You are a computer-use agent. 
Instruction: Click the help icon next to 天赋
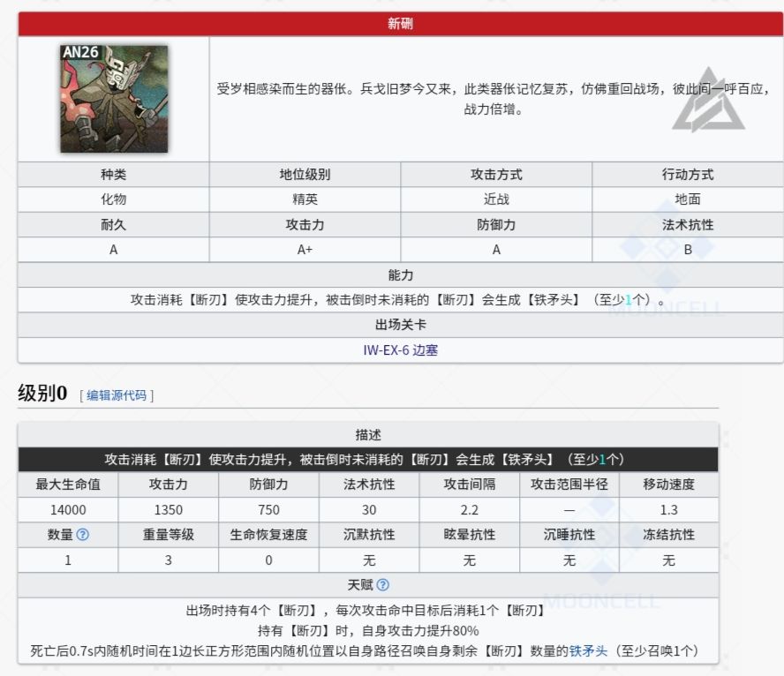coord(383,584)
